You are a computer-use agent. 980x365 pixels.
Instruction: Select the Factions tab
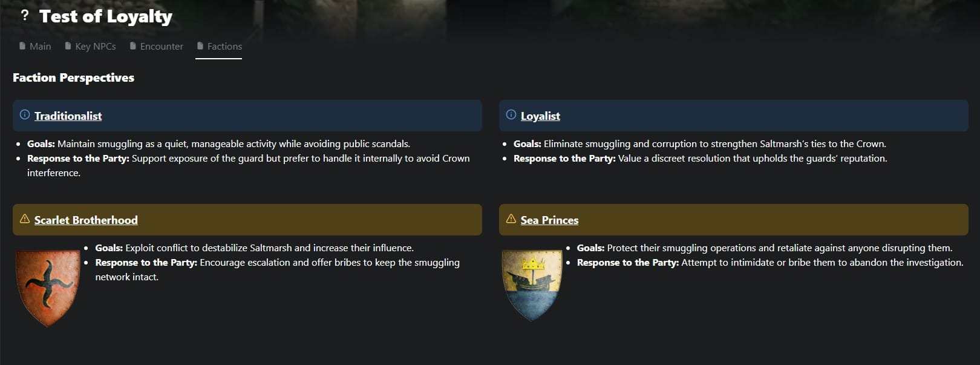coord(224,47)
